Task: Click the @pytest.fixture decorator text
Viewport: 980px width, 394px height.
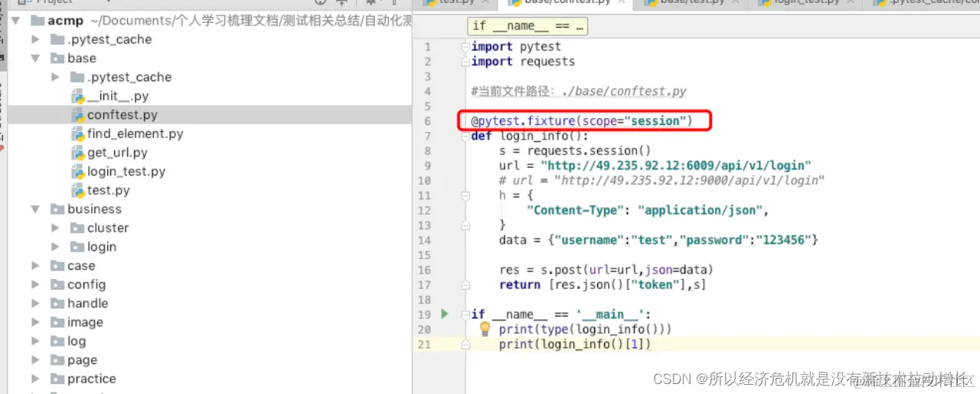Action: click(x=582, y=121)
